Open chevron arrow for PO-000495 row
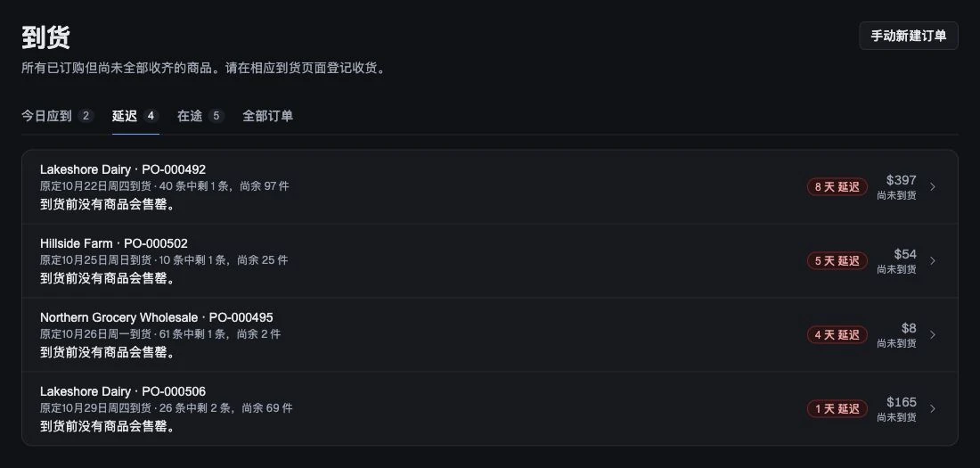This screenshot has height=468, width=980. coord(933,335)
